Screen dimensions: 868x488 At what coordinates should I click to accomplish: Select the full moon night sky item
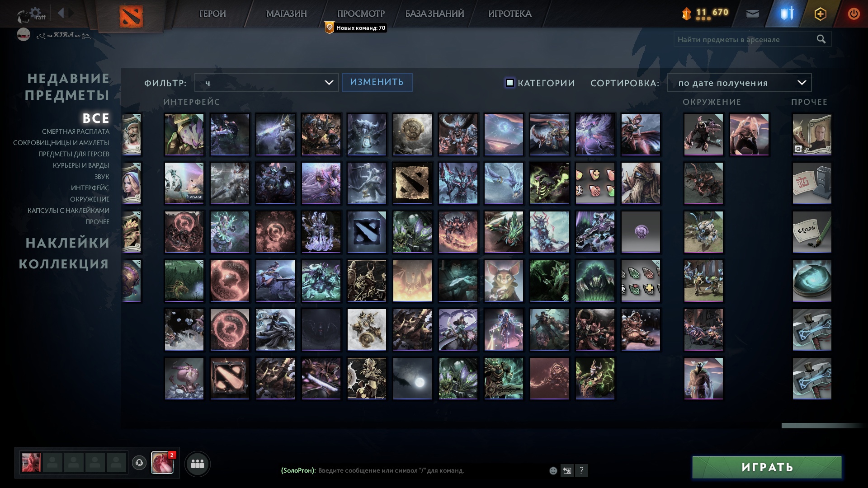[412, 378]
